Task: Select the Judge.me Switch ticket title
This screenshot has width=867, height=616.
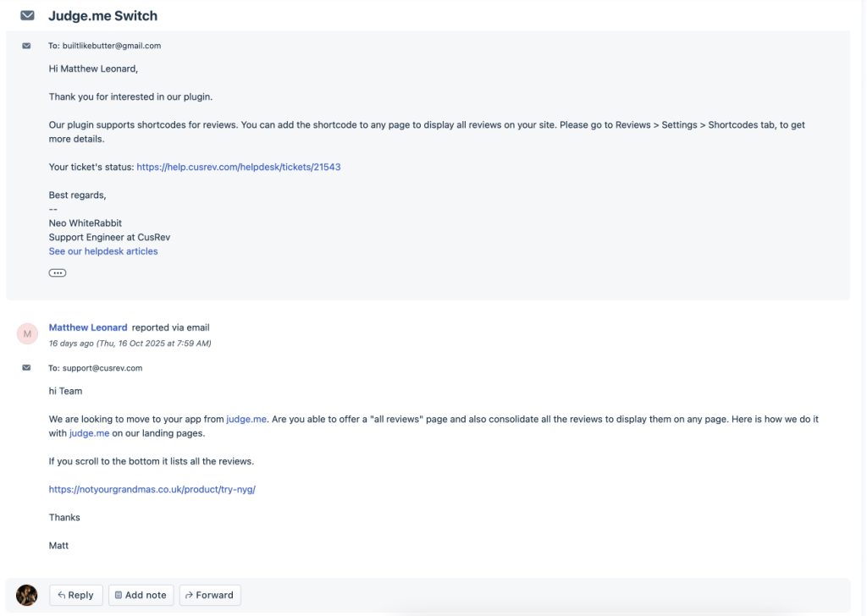Action: (102, 15)
